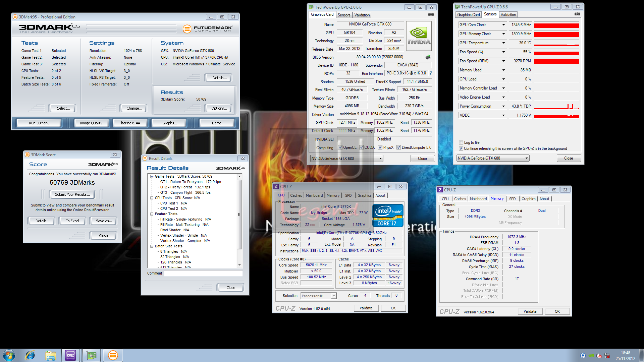Click the 3DMark05 window title bar icon
The image size is (644, 362).
[15, 17]
